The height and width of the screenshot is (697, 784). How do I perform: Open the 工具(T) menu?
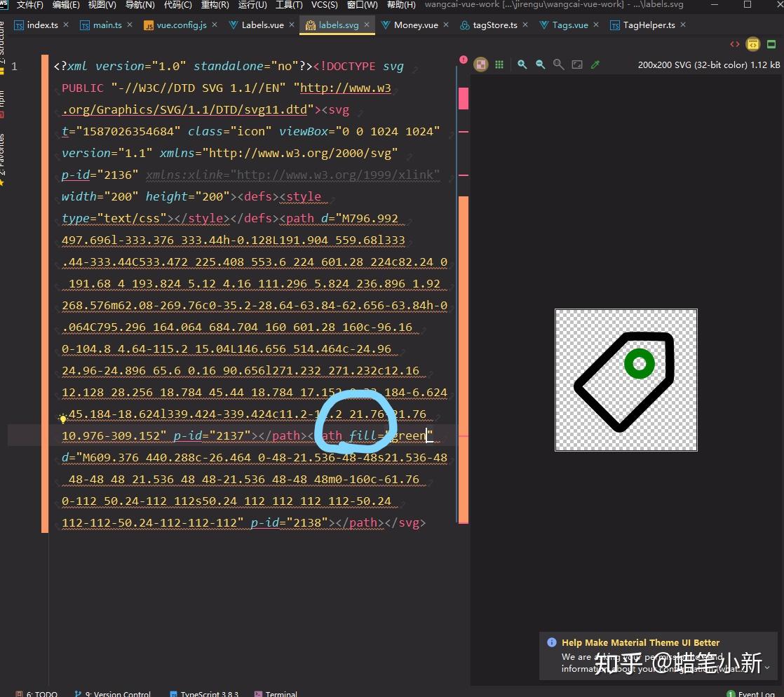point(289,5)
